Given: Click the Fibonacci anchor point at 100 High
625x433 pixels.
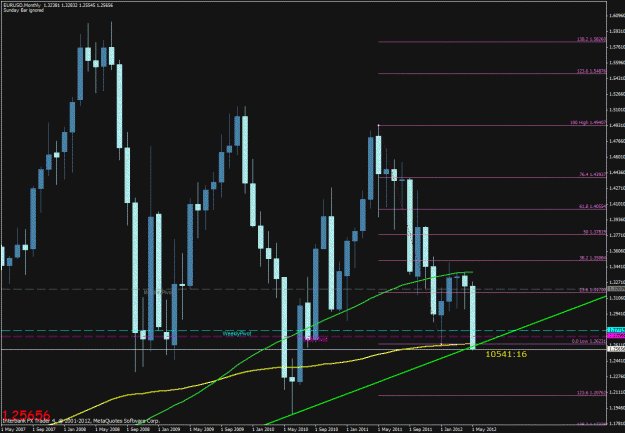Looking at the screenshot, I should pos(378,126).
